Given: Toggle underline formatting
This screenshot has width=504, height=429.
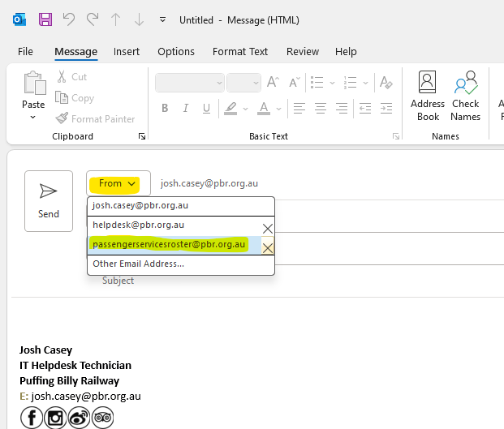Looking at the screenshot, I should (206, 109).
